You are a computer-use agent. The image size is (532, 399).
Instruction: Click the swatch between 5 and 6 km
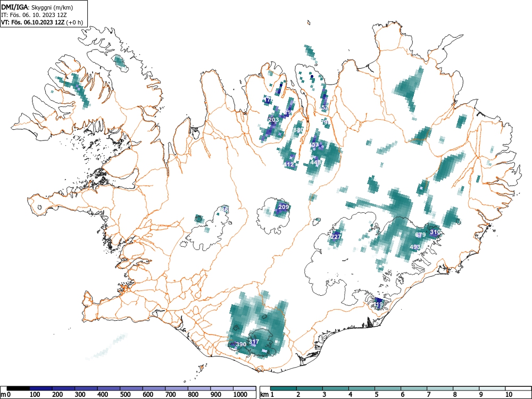point(388,388)
